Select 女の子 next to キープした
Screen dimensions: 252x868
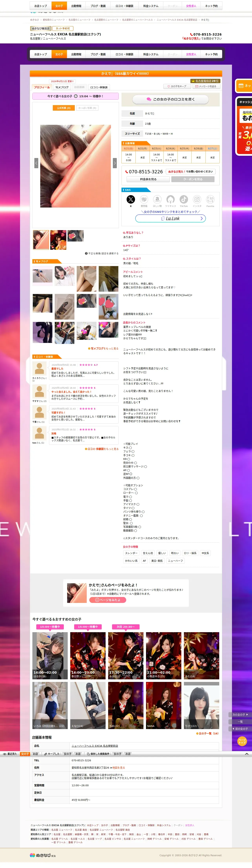pyautogui.click(x=68, y=754)
